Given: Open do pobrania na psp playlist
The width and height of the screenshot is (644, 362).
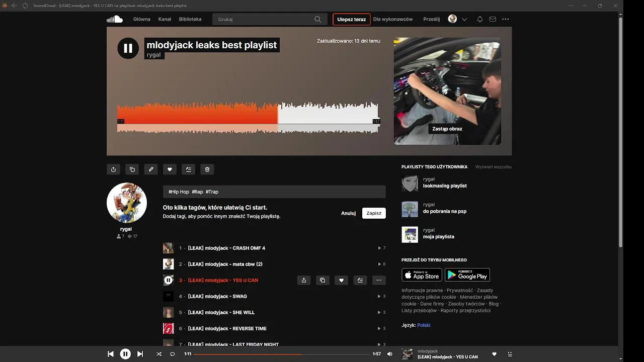Looking at the screenshot, I should [x=445, y=211].
